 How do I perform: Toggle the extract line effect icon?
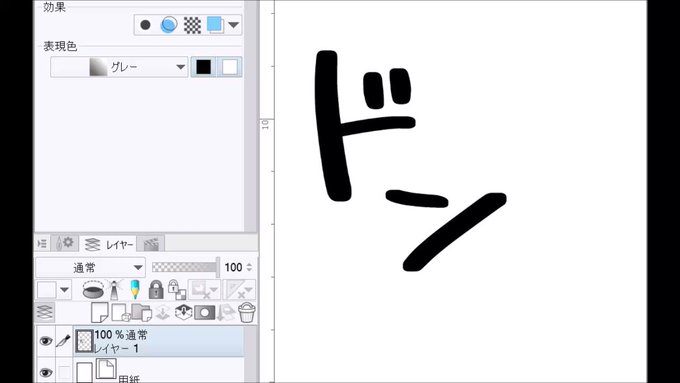coord(169,25)
